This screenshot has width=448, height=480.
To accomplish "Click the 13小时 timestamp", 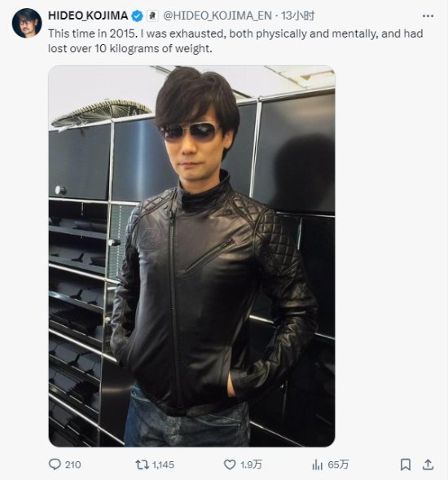I will 298,15.
